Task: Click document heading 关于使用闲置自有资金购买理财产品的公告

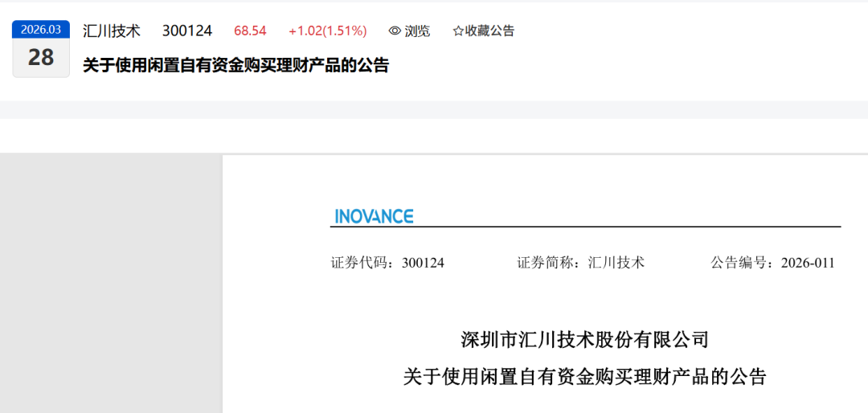Action: pos(584,377)
